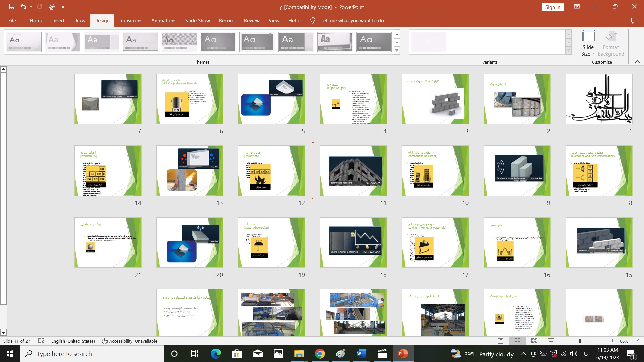Collapse the ribbon with chevron
Viewport: 644px width, 362px height.
coord(637,62)
